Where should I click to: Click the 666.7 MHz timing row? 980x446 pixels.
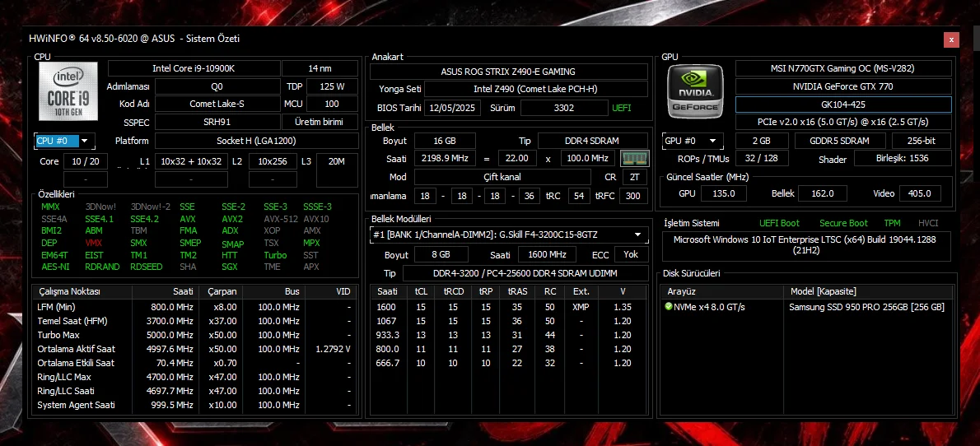[x=509, y=363]
